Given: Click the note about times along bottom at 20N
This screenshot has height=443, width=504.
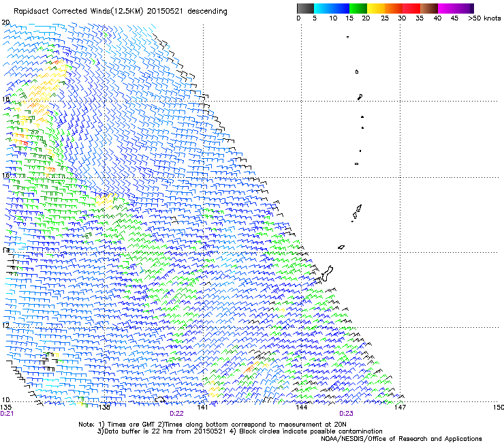Looking at the screenshot, I should 252,425.
